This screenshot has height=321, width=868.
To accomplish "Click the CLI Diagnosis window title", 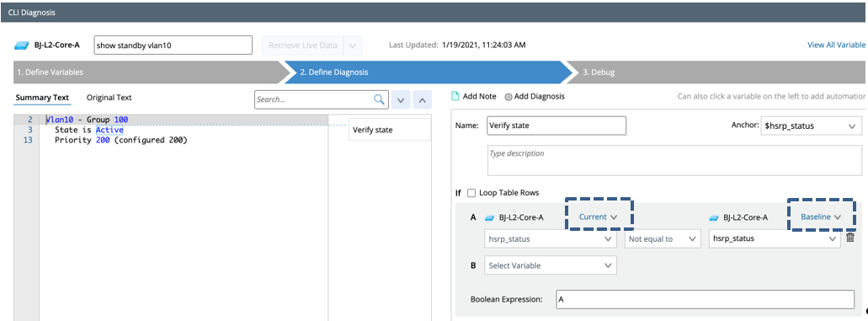I will click(x=31, y=12).
